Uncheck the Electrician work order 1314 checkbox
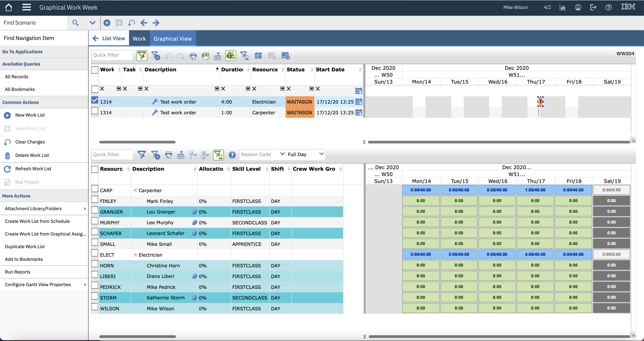This screenshot has height=341, width=644. tap(94, 100)
